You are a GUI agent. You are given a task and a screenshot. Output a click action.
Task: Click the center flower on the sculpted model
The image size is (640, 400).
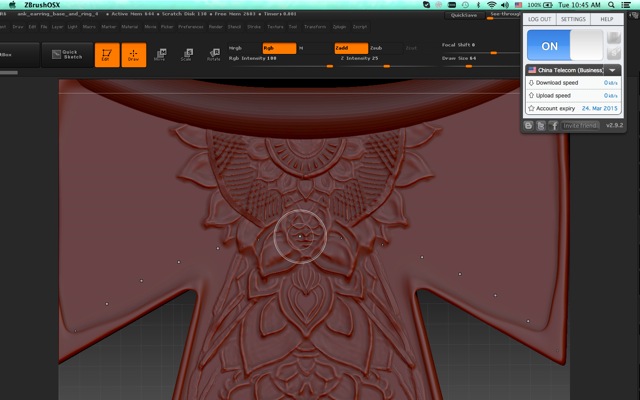click(300, 236)
